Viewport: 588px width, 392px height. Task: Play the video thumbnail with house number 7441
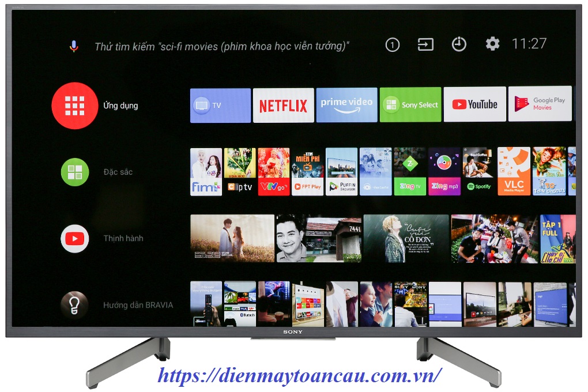click(x=319, y=238)
